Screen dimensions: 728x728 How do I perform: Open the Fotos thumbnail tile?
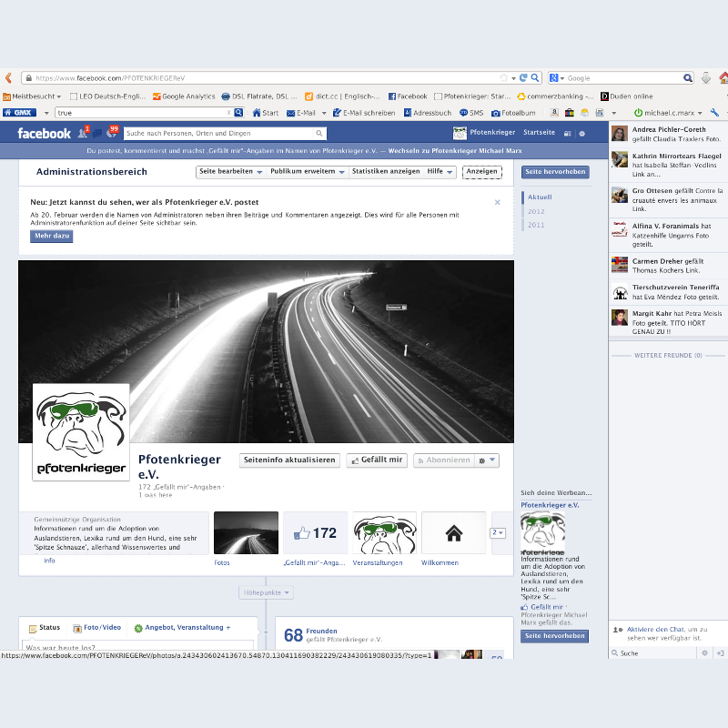click(x=246, y=533)
